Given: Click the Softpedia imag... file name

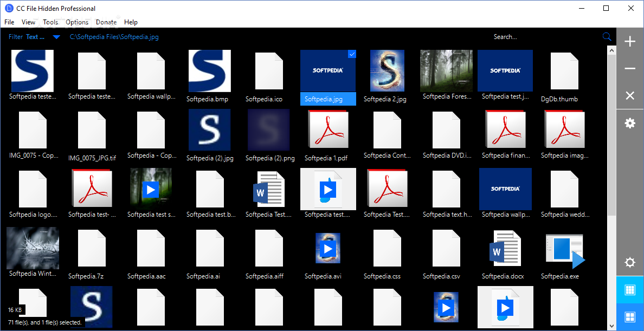Looking at the screenshot, I should (565, 155).
